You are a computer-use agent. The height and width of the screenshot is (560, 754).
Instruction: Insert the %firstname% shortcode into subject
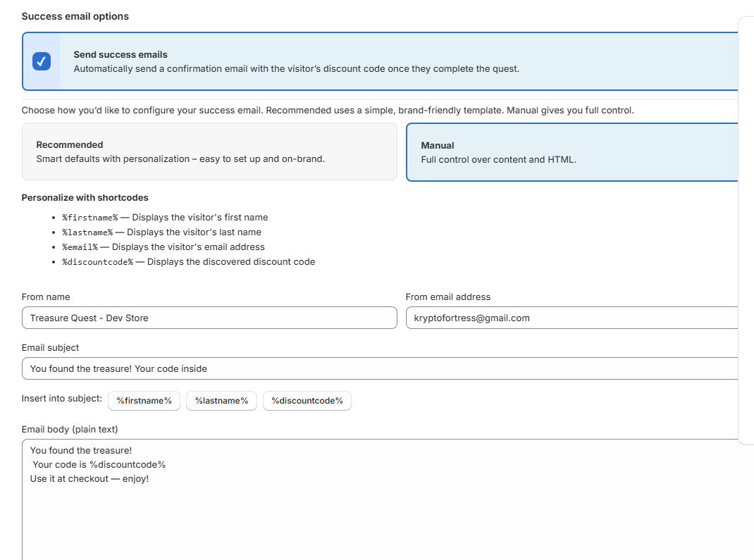click(144, 400)
